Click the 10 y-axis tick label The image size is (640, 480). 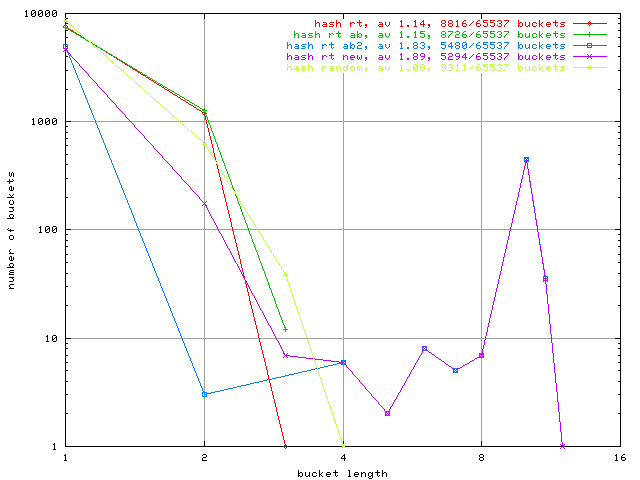[x=51, y=338]
